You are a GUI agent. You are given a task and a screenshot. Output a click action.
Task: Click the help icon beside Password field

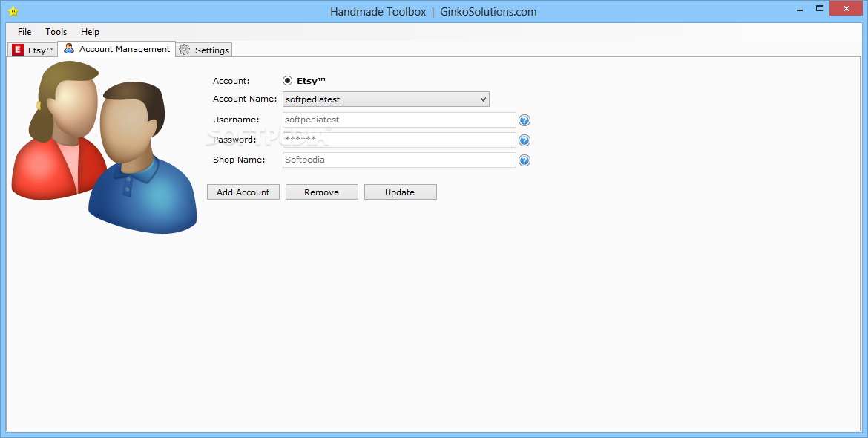click(x=525, y=140)
